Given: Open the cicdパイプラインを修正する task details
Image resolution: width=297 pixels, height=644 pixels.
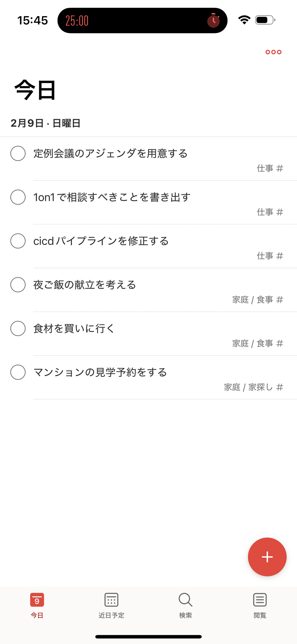Looking at the screenshot, I should [x=101, y=241].
